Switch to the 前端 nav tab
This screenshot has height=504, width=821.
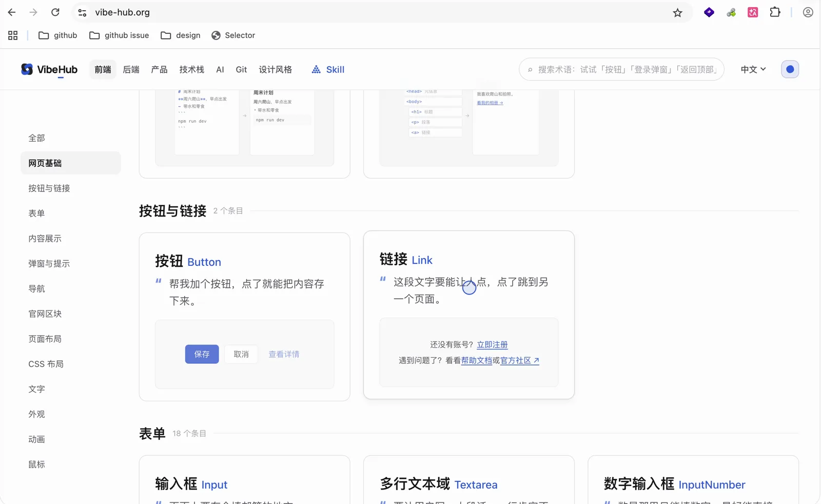pos(103,69)
